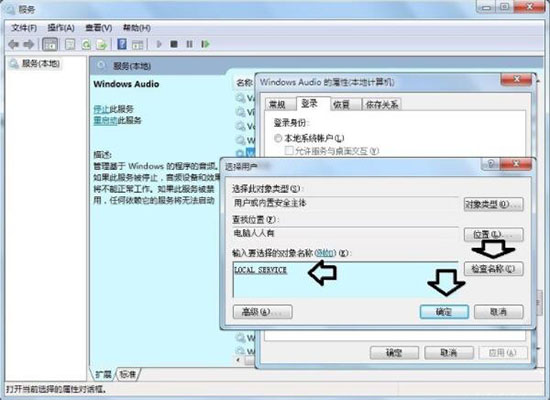
Task: Click the left scroll arrow under services list
Action: [x=239, y=360]
